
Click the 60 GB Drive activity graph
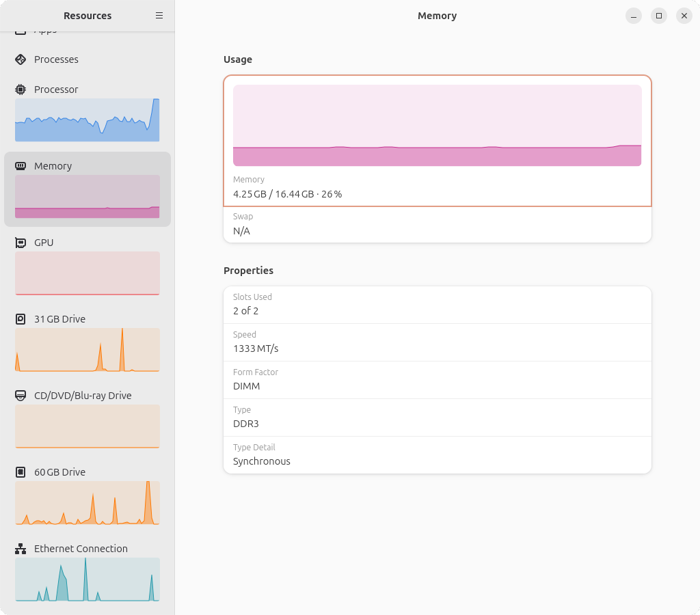[87, 502]
